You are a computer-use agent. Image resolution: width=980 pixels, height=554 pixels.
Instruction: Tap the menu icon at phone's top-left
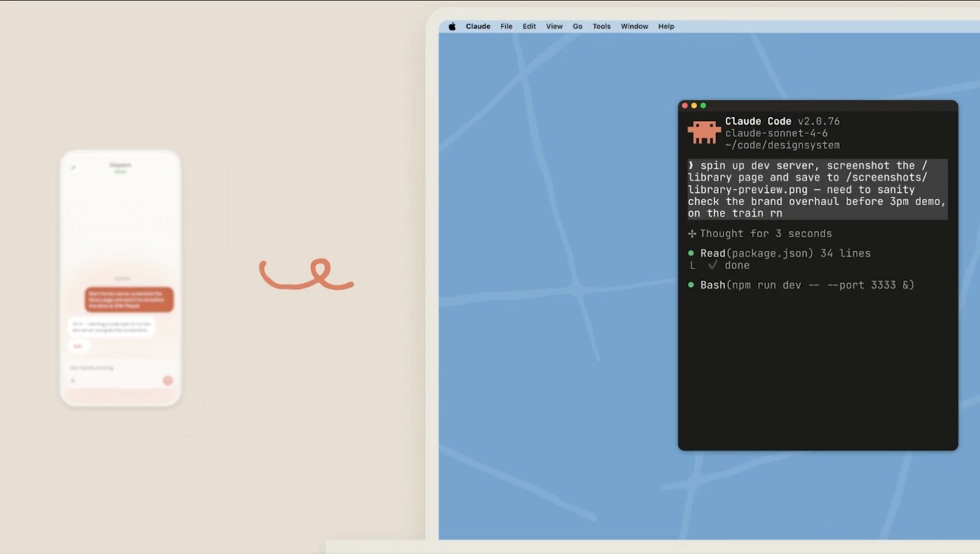pos(74,167)
